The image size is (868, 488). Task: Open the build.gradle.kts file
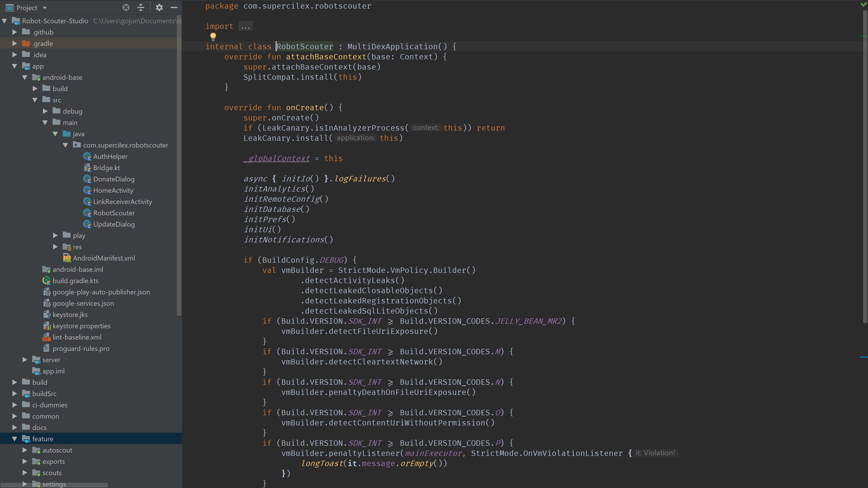point(75,281)
